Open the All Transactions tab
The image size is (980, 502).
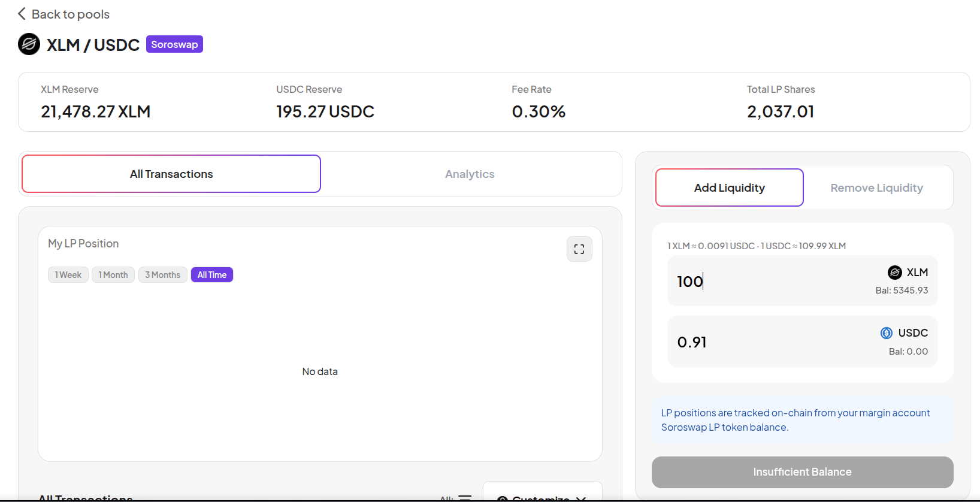click(171, 174)
